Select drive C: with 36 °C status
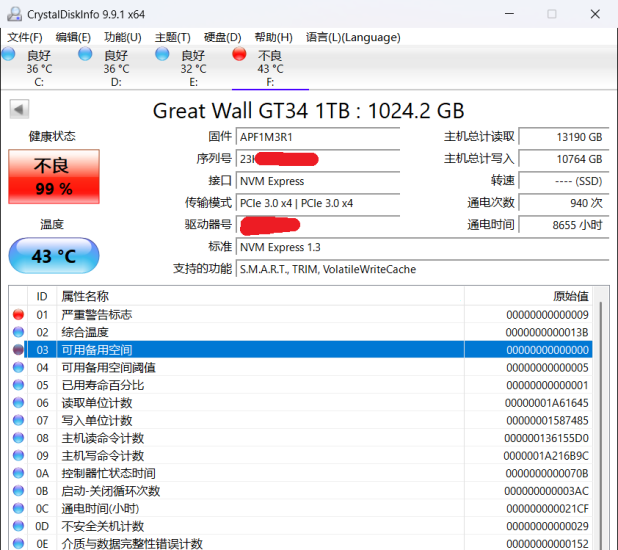Viewport: 618px width, 550px height. tap(39, 68)
